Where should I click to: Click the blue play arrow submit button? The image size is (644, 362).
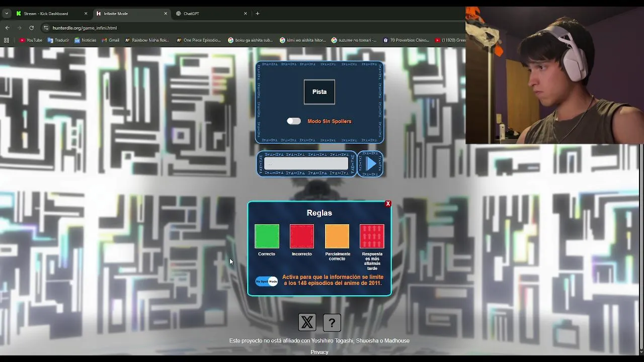370,164
